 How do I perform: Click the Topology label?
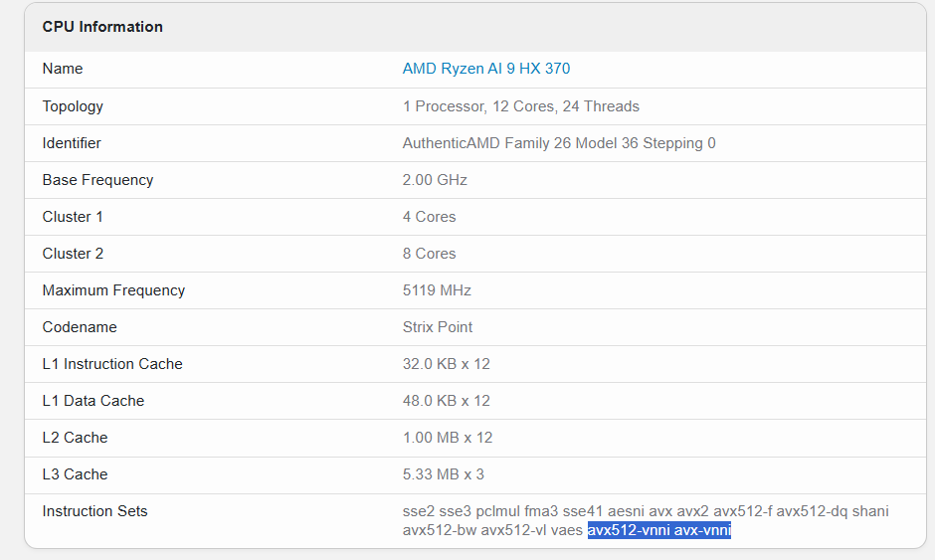pos(73,106)
